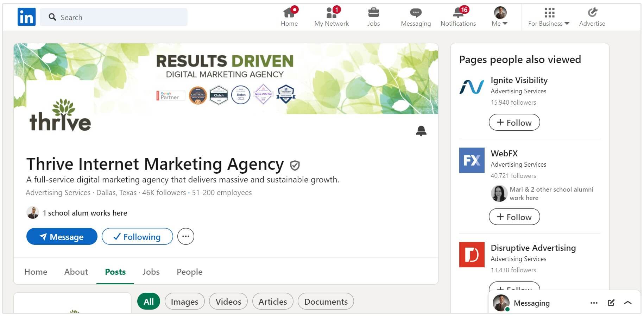
Task: Open the Jobs briefcase icon
Action: point(373,13)
